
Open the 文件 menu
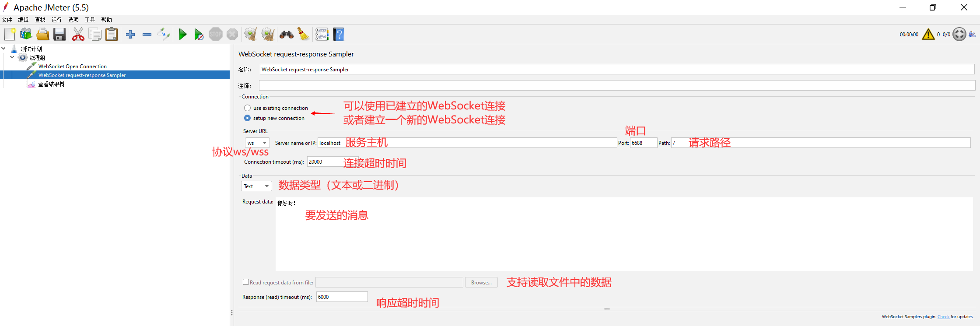pyautogui.click(x=7, y=20)
